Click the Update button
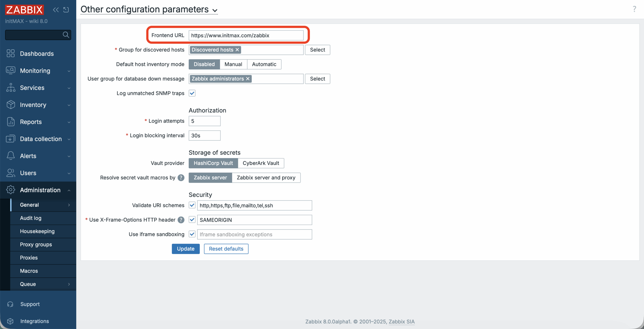The image size is (644, 329). pyautogui.click(x=186, y=249)
